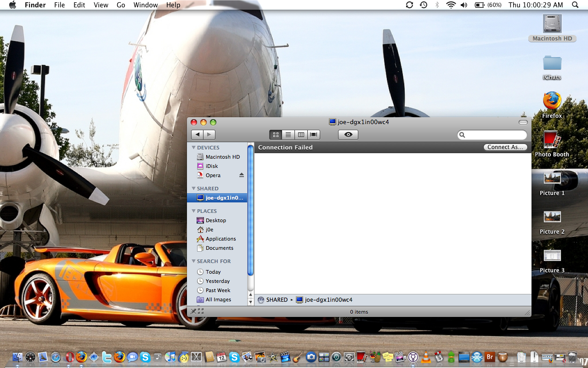
Task: Collapse the PLACES sidebar section
Action: click(194, 211)
